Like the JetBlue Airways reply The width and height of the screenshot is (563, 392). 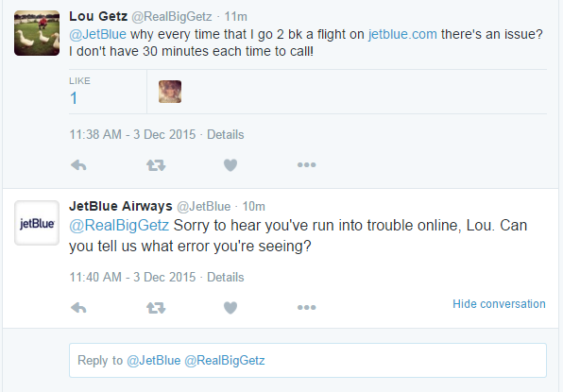230,308
